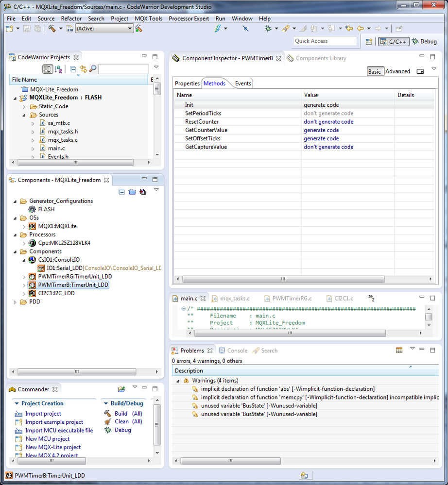Click the build configuration icon beside Active combo

point(70,29)
